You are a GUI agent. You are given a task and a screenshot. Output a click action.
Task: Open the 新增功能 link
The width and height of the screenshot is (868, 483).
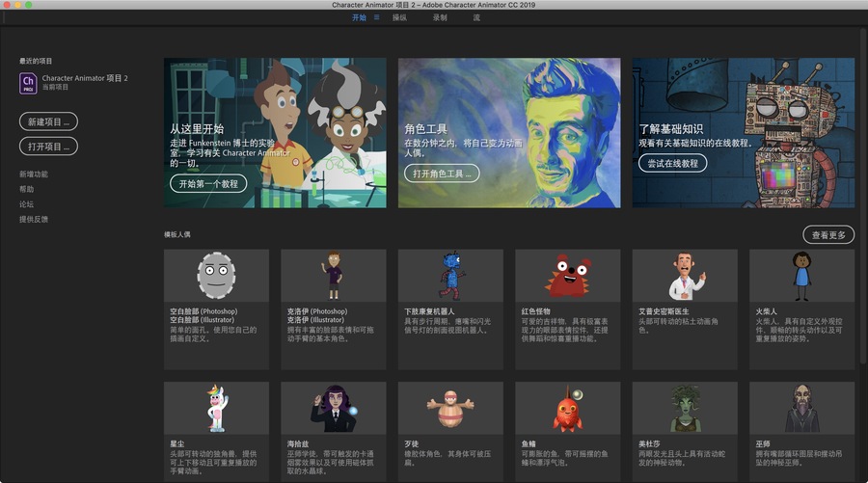pos(34,174)
